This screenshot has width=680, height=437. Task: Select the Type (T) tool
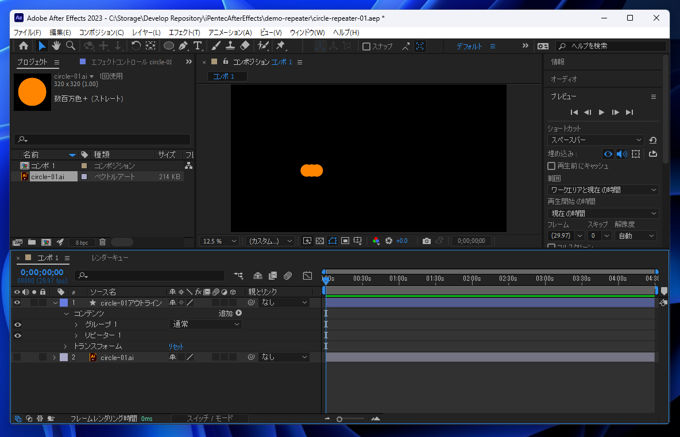[x=197, y=46]
